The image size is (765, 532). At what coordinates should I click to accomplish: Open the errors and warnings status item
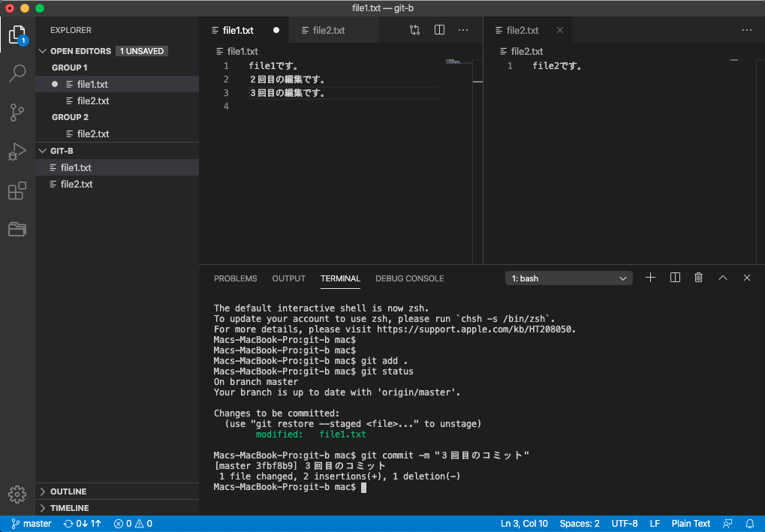(133, 524)
